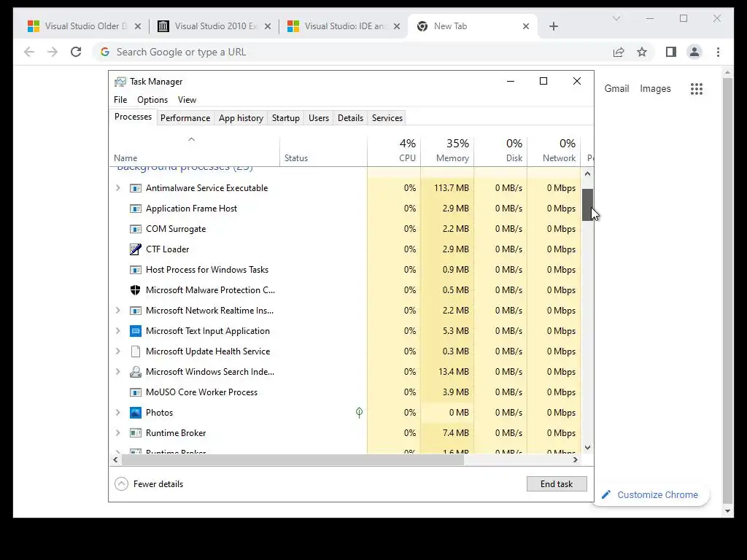Open the Chrome tab search chevron
Image resolution: width=747 pixels, height=560 pixels.
tap(616, 18)
